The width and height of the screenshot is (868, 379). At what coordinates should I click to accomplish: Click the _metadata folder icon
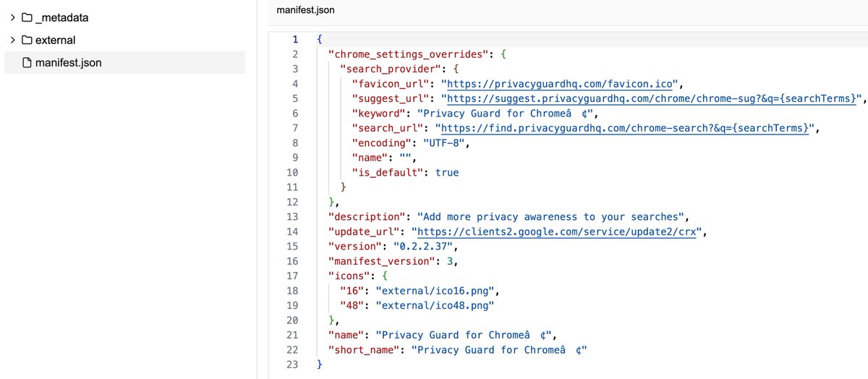coord(27,17)
